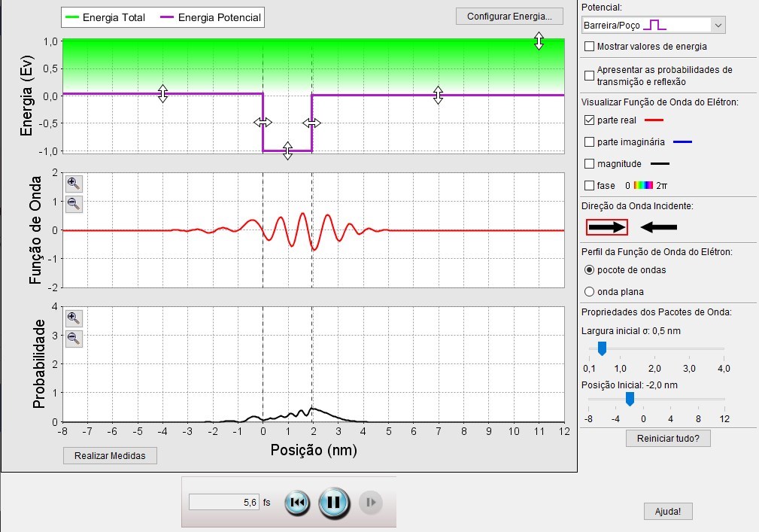
Task: Click the total energy vertical resize handle
Action: point(539,41)
